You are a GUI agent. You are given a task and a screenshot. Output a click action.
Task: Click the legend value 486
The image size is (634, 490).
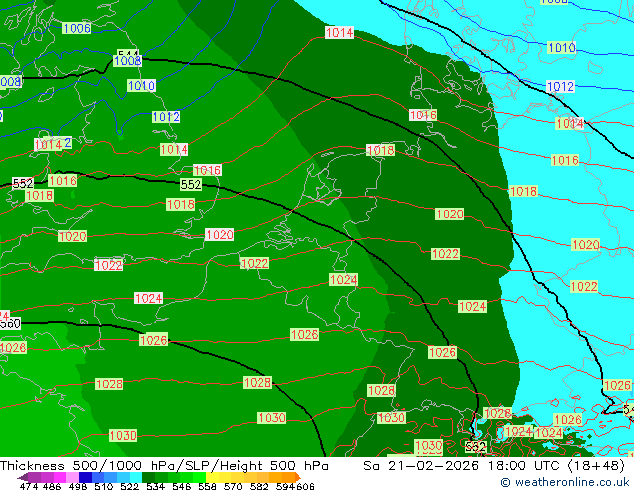52,486
